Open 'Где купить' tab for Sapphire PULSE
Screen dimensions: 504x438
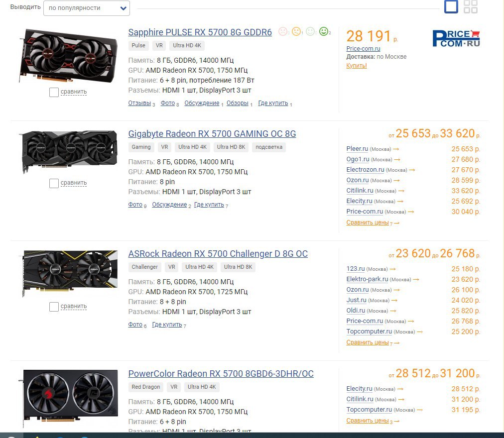pyautogui.click(x=273, y=103)
